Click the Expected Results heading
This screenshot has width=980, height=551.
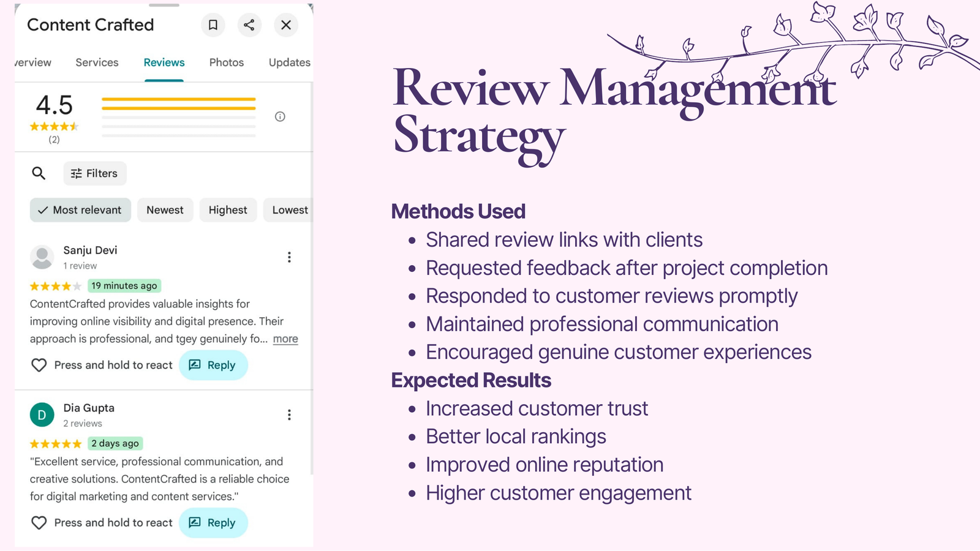pyautogui.click(x=471, y=380)
